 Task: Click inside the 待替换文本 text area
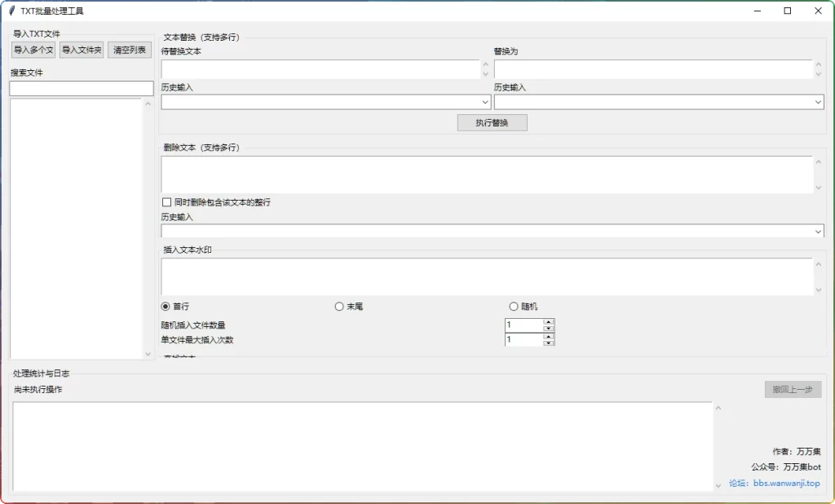point(318,69)
